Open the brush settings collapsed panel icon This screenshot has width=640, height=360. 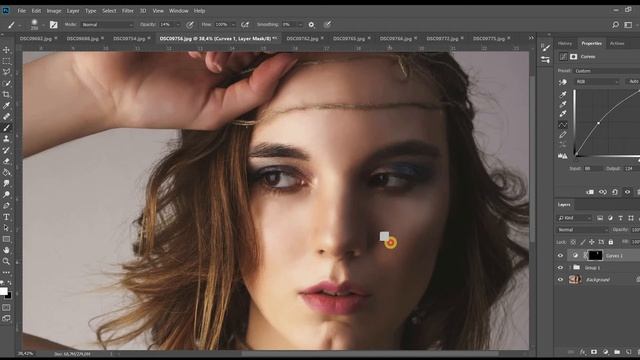[x=545, y=48]
